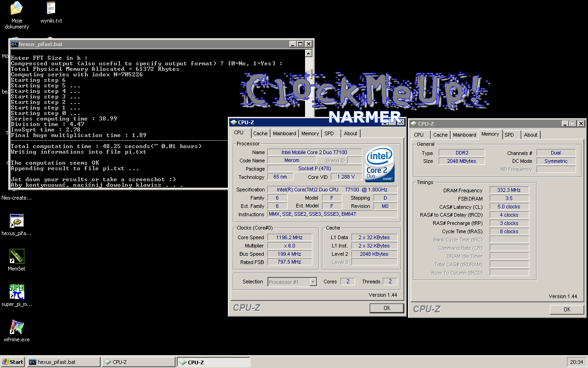Select SPD tab in right CPU-Z window
588x368 pixels.
511,135
